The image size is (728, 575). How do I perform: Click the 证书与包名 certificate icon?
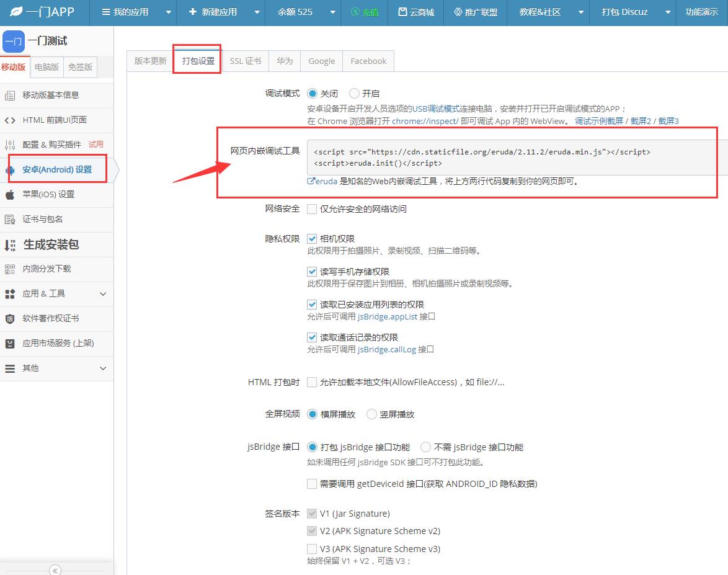point(10,219)
